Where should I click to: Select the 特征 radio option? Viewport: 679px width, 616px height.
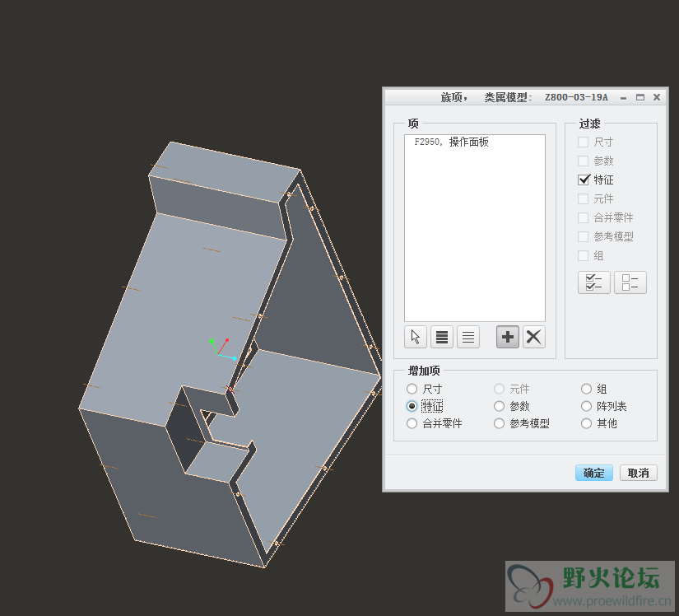click(412, 406)
